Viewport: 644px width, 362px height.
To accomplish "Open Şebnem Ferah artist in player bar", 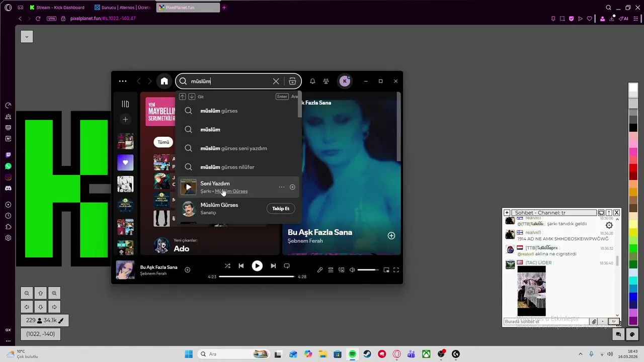I will 153,274.
